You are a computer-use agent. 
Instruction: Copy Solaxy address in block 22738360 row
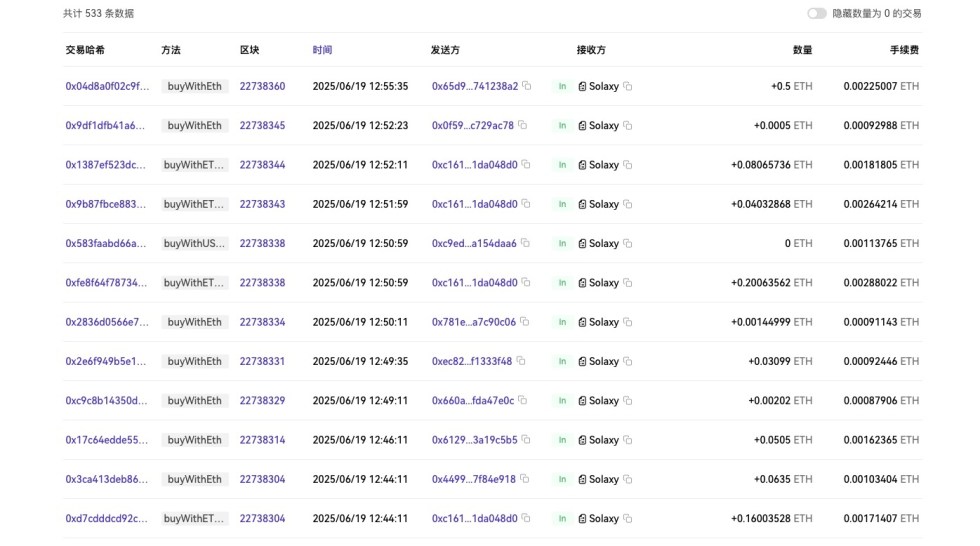click(628, 87)
